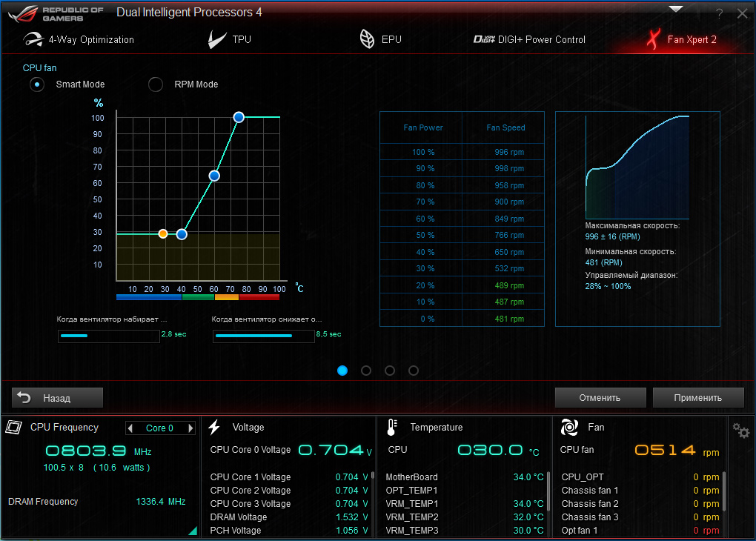This screenshot has width=756, height=541.
Task: Click the 481 rpm fan speed value
Action: tap(509, 319)
